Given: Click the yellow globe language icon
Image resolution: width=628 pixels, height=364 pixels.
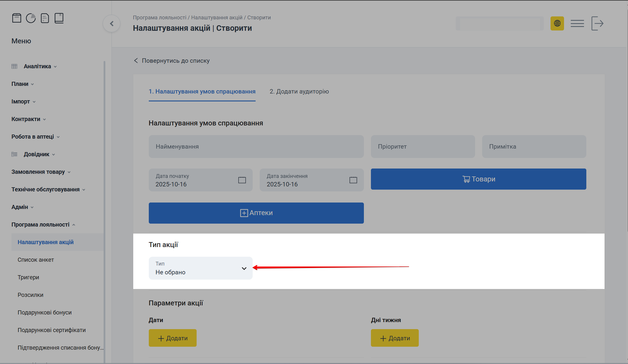Looking at the screenshot, I should click(557, 23).
